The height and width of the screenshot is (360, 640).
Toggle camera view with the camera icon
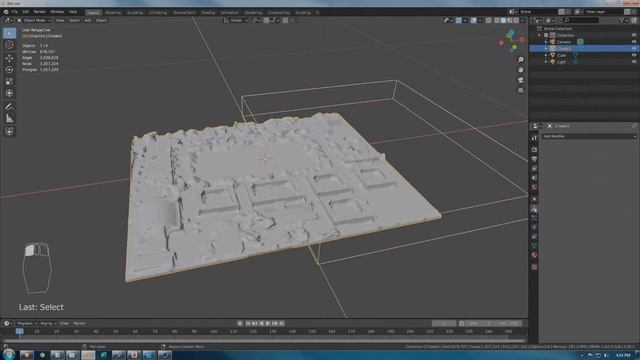(x=520, y=80)
